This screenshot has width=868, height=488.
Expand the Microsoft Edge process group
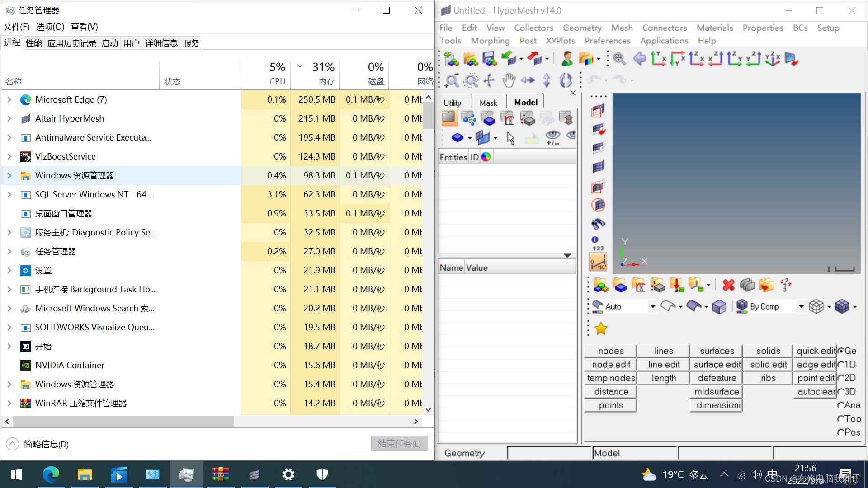[x=9, y=99]
